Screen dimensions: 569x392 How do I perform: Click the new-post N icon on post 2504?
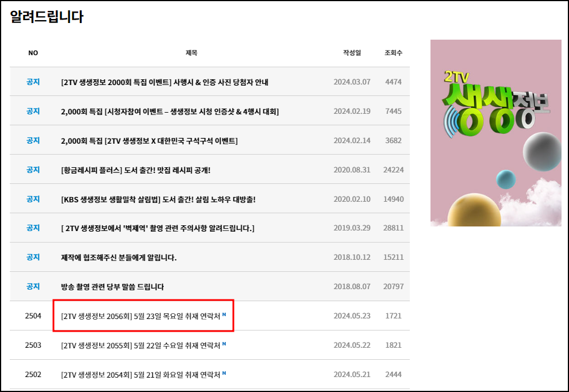pyautogui.click(x=224, y=314)
